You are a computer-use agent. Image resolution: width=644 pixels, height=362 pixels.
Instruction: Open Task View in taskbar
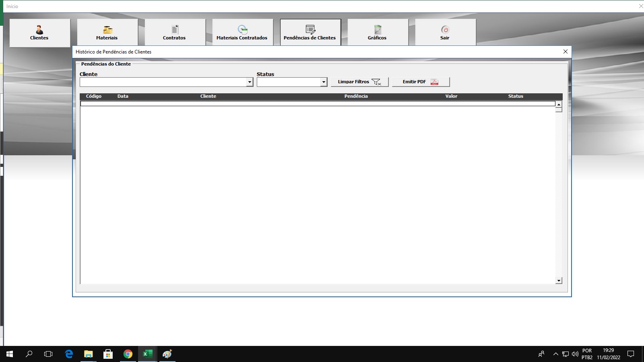tap(48, 354)
